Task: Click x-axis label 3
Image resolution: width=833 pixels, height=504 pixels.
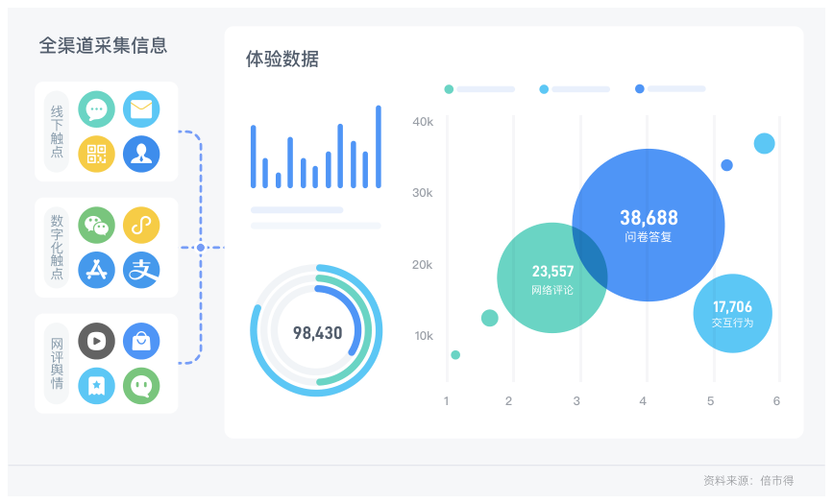Action: (576, 401)
